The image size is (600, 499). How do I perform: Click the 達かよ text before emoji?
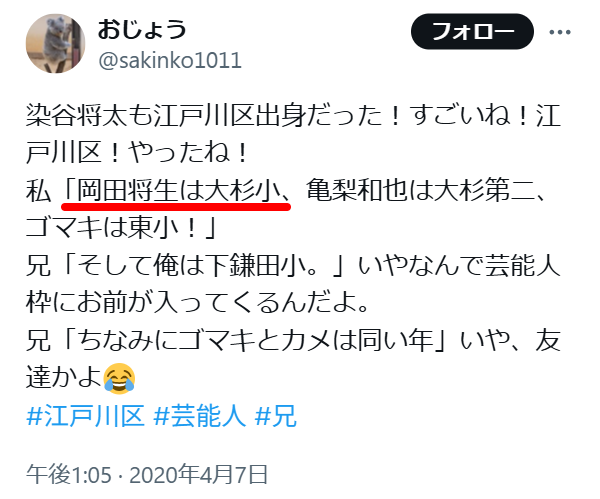point(64,378)
